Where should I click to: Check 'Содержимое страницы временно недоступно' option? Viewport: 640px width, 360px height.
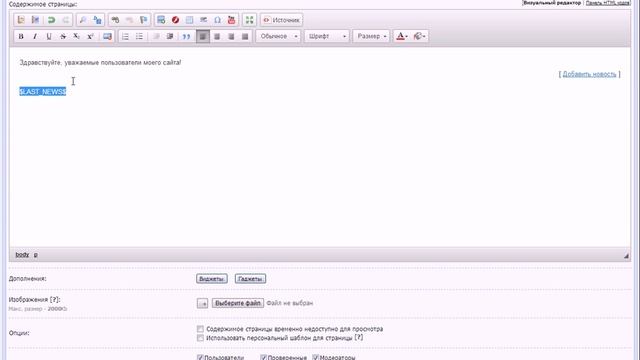(x=200, y=329)
